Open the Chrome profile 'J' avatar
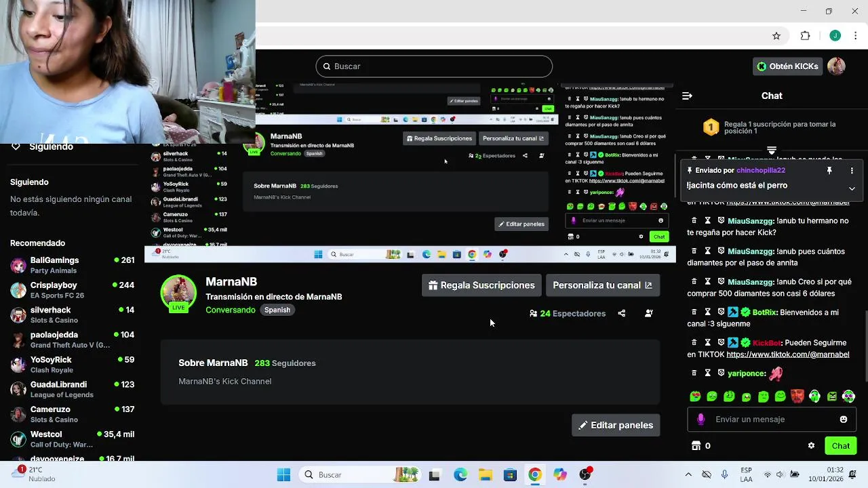 click(835, 36)
